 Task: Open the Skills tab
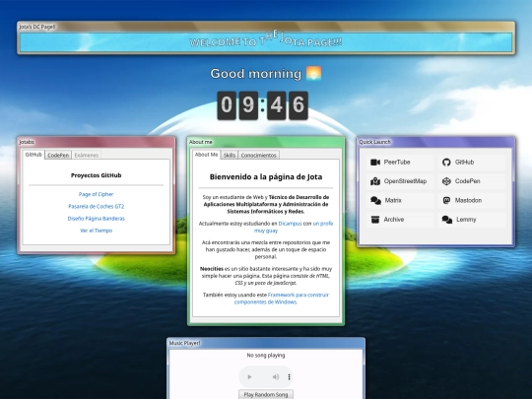click(x=230, y=155)
